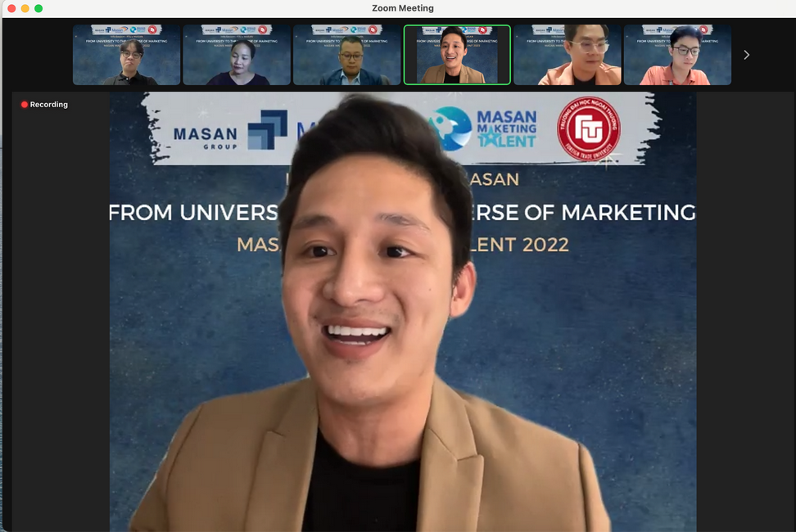The height and width of the screenshot is (532, 796).
Task: Click the red recording dot icon
Action: coord(24,105)
